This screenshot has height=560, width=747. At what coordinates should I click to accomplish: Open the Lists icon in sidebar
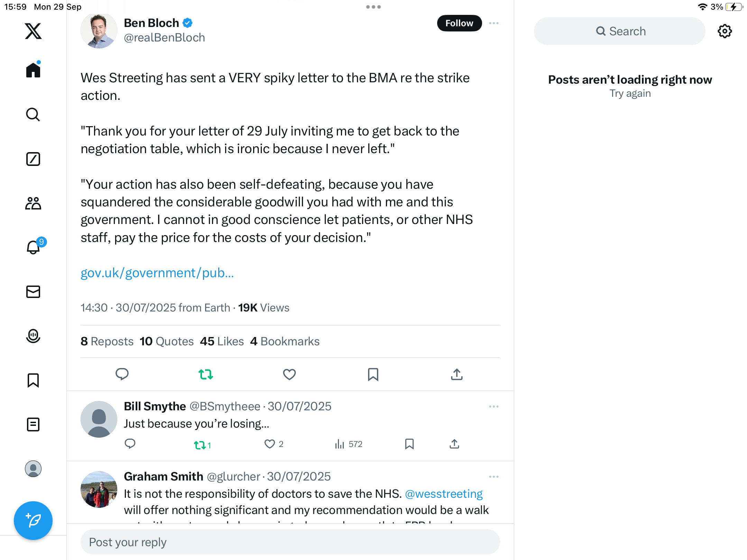click(x=33, y=424)
